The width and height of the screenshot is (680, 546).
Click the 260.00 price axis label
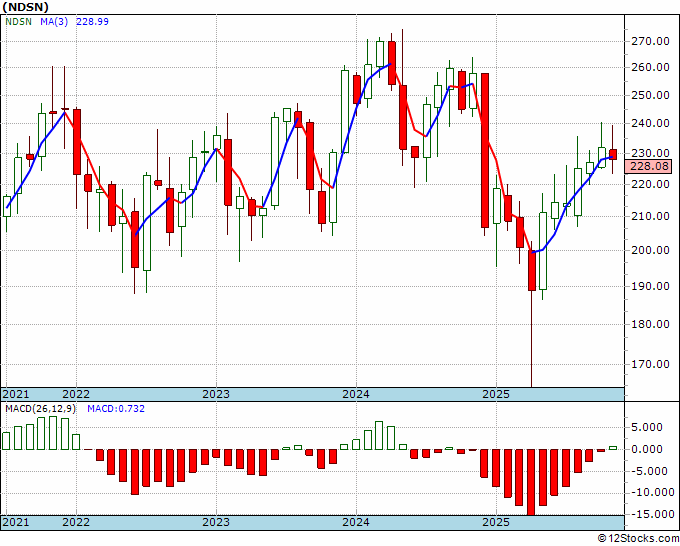tap(649, 68)
